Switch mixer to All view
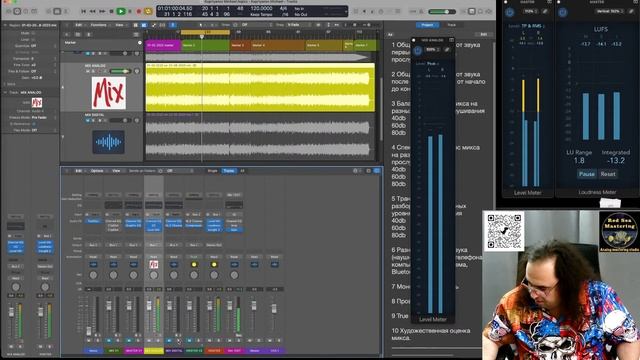Image resolution: width=640 pixels, height=360 pixels. point(242,171)
